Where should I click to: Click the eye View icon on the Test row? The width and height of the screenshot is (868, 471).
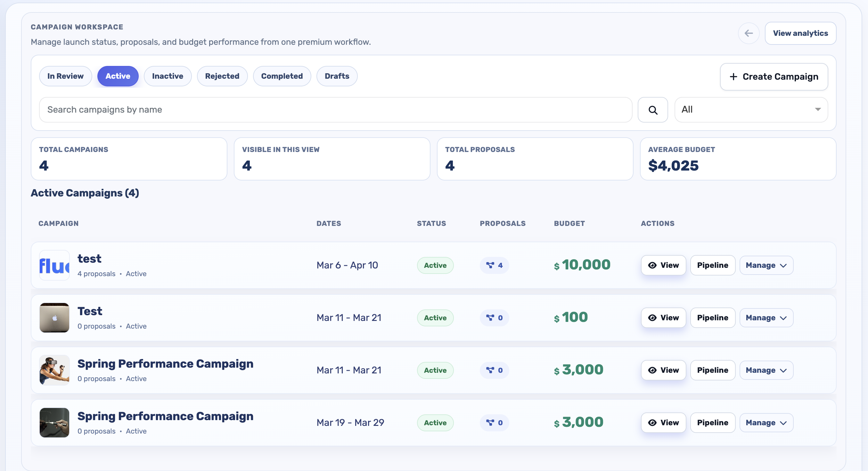coord(653,317)
